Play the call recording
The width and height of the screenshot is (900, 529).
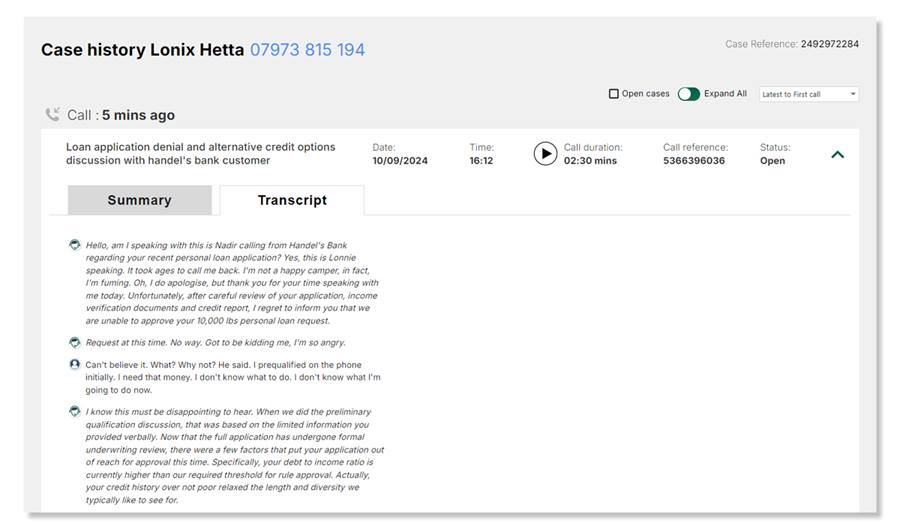click(x=545, y=153)
